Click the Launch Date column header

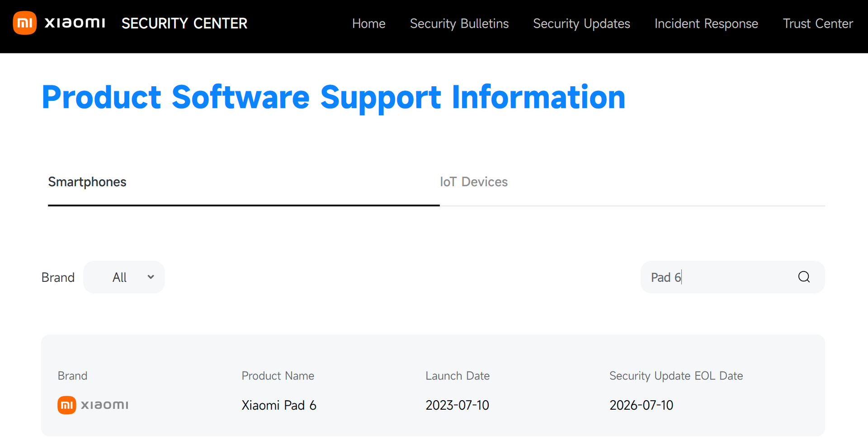pyautogui.click(x=457, y=376)
